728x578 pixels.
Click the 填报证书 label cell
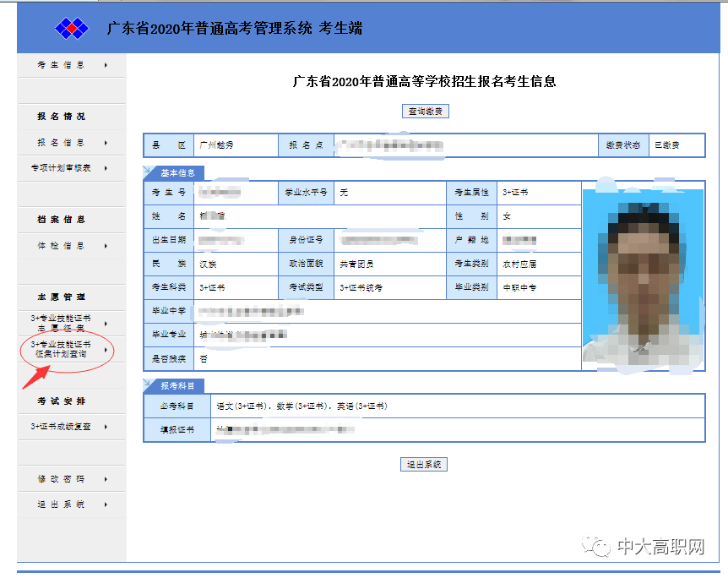[x=177, y=430]
